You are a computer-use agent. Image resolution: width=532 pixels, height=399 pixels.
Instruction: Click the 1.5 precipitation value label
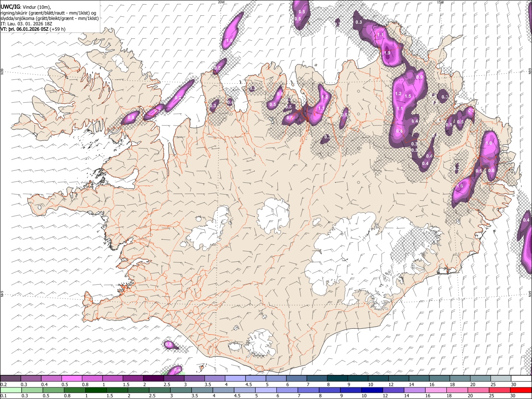tap(408, 96)
